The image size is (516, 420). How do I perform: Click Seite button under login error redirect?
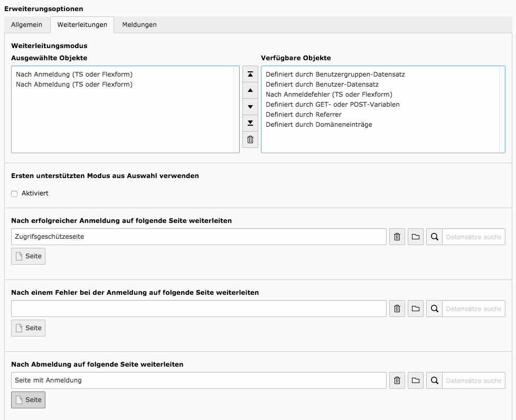click(x=29, y=328)
